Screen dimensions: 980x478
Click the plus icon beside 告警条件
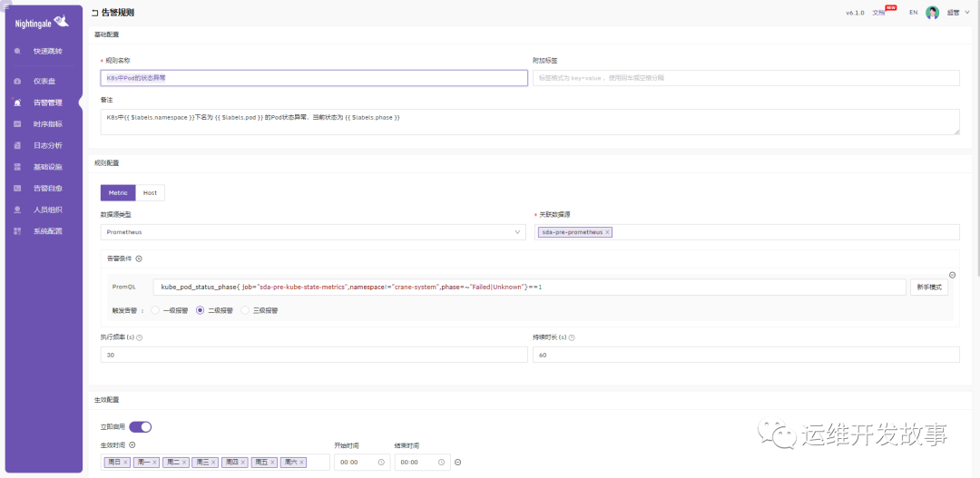(x=139, y=259)
